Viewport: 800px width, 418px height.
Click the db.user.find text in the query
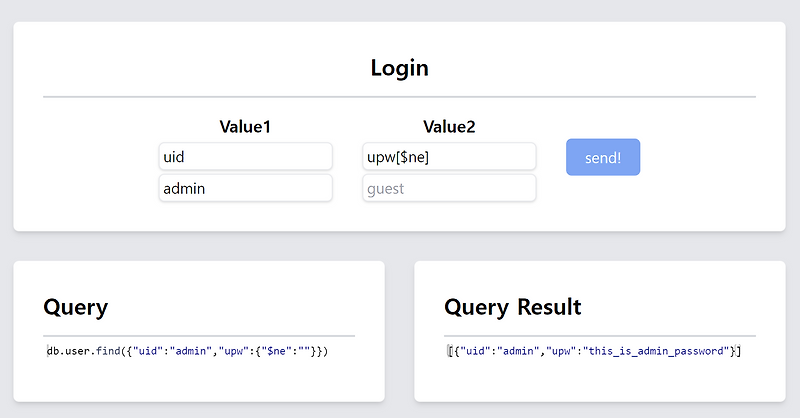(x=82, y=352)
